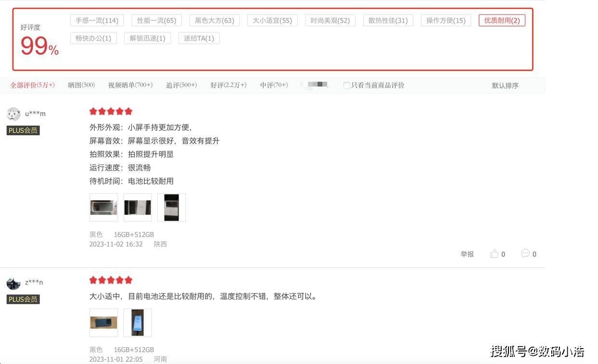
Task: Click the five-star rating of z***n review
Action: [x=111, y=280]
